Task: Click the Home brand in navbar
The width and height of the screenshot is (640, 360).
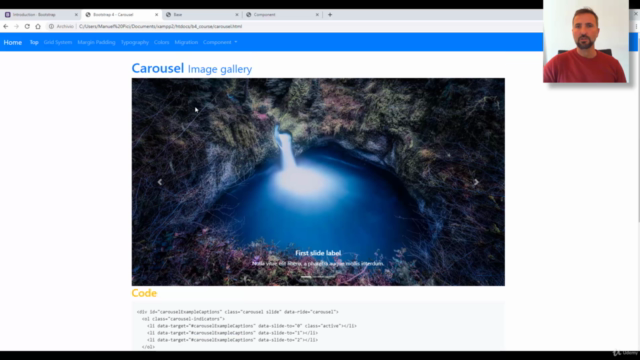Action: pos(13,42)
